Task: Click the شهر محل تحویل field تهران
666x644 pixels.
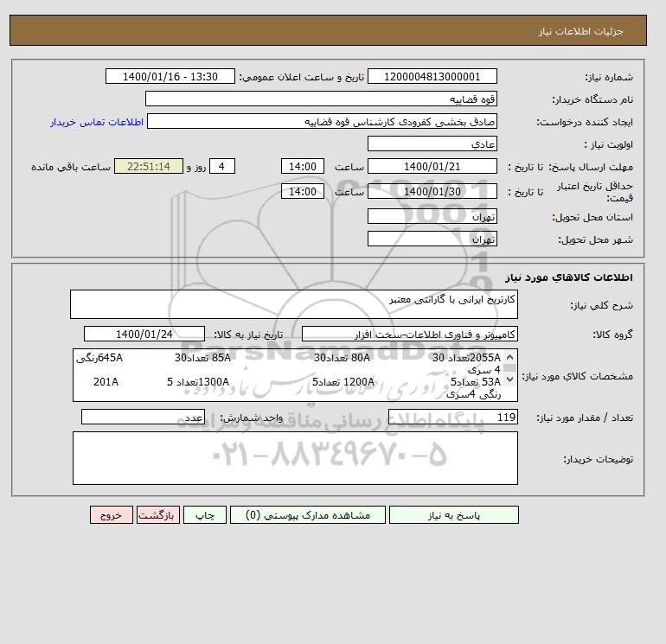Action: 432,239
